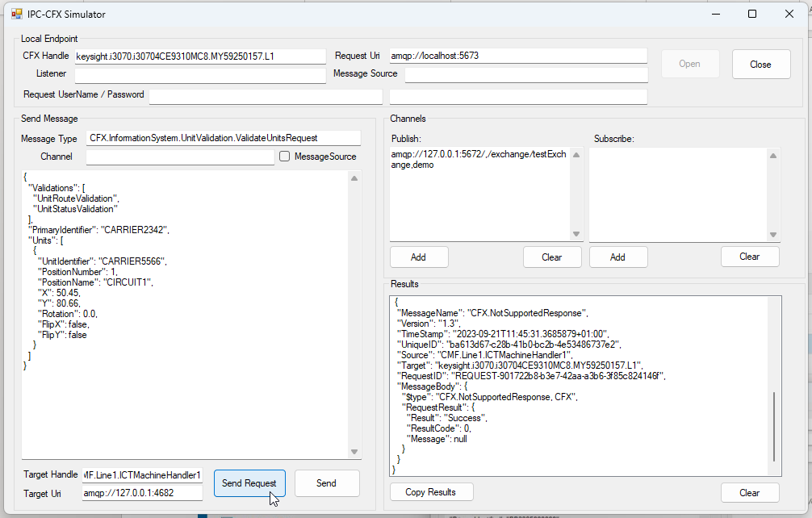Click Publish list scroll down arrow

576,235
